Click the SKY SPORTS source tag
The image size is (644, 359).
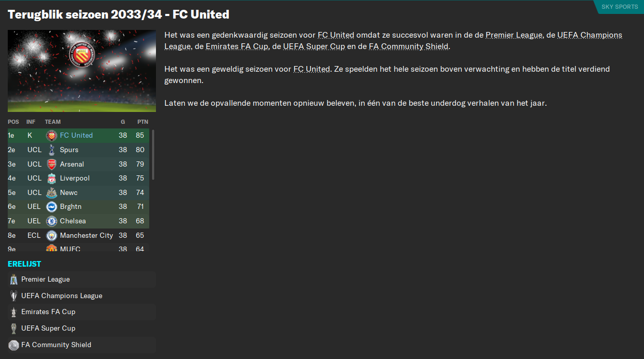coord(619,7)
